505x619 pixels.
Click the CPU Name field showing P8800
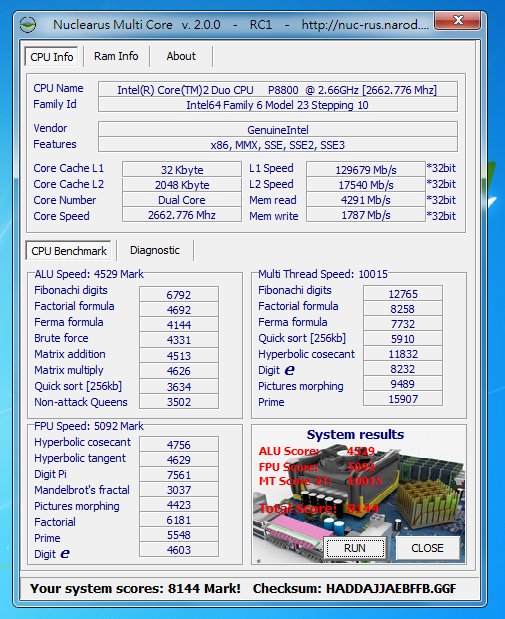[278, 90]
